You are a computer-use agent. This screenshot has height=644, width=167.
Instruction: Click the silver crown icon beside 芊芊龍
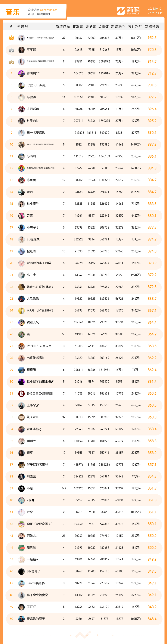click(11, 50)
